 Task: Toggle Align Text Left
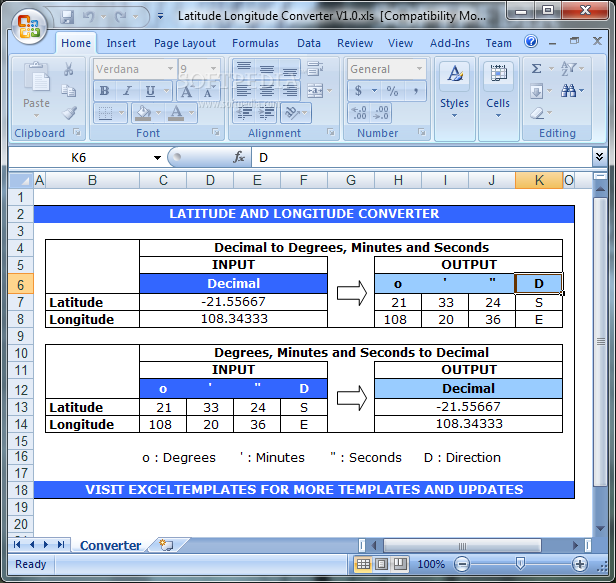pos(244,91)
